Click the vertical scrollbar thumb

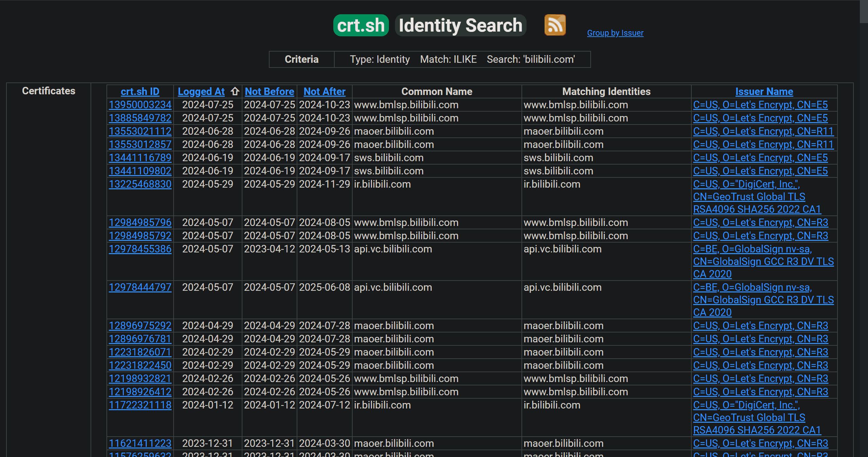tap(864, 12)
